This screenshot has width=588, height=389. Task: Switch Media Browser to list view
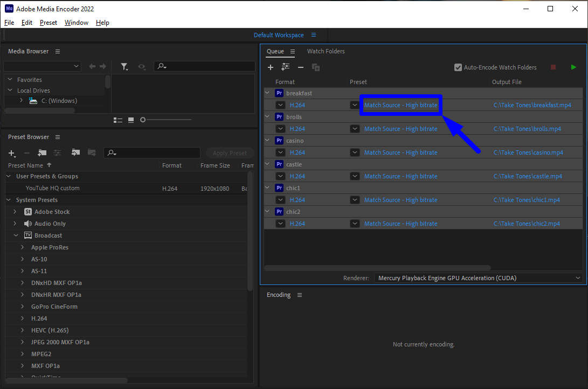pyautogui.click(x=118, y=120)
